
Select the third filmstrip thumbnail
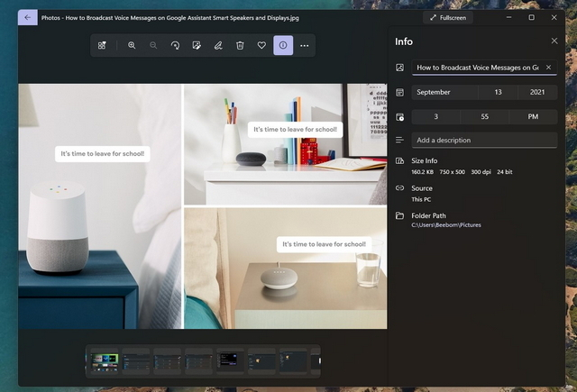click(x=167, y=360)
